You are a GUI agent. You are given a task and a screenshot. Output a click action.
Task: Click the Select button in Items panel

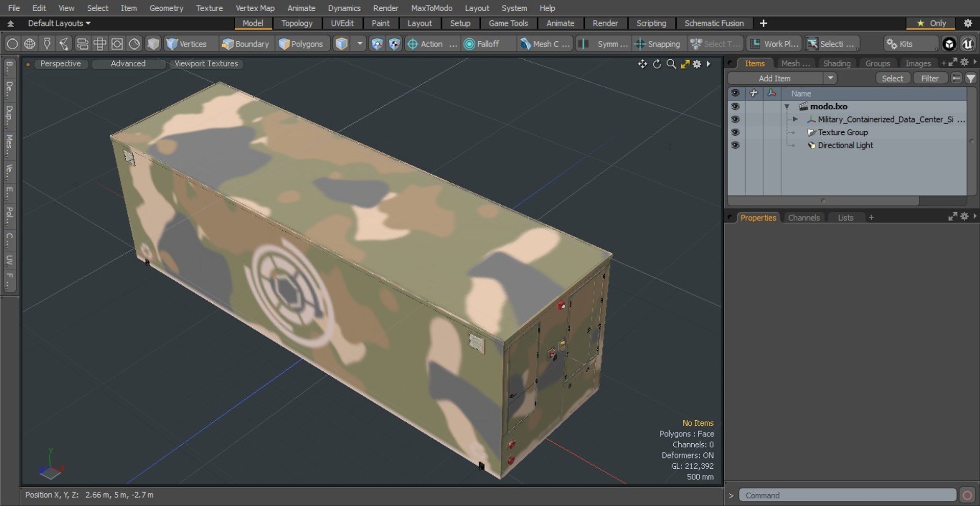click(x=892, y=78)
